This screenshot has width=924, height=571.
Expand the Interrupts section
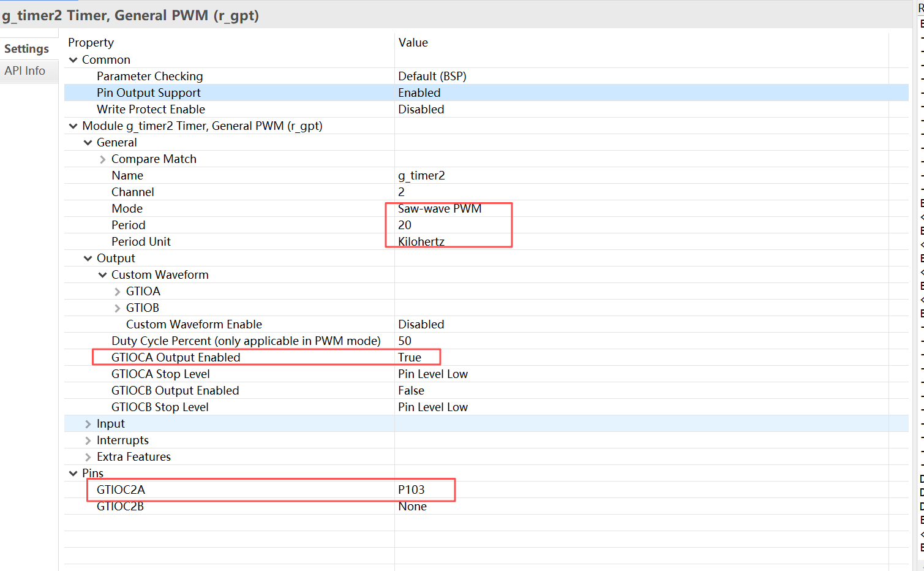point(88,441)
